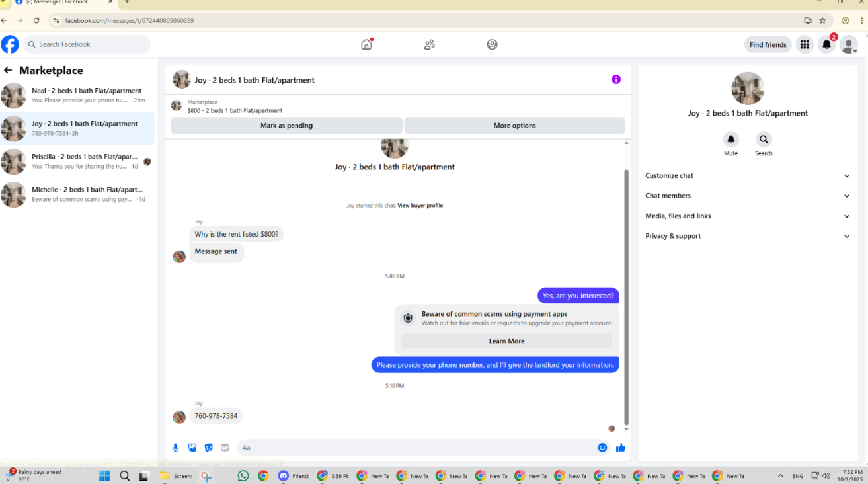Open Michelle's apartment conversation
The image size is (868, 484).
point(77,194)
